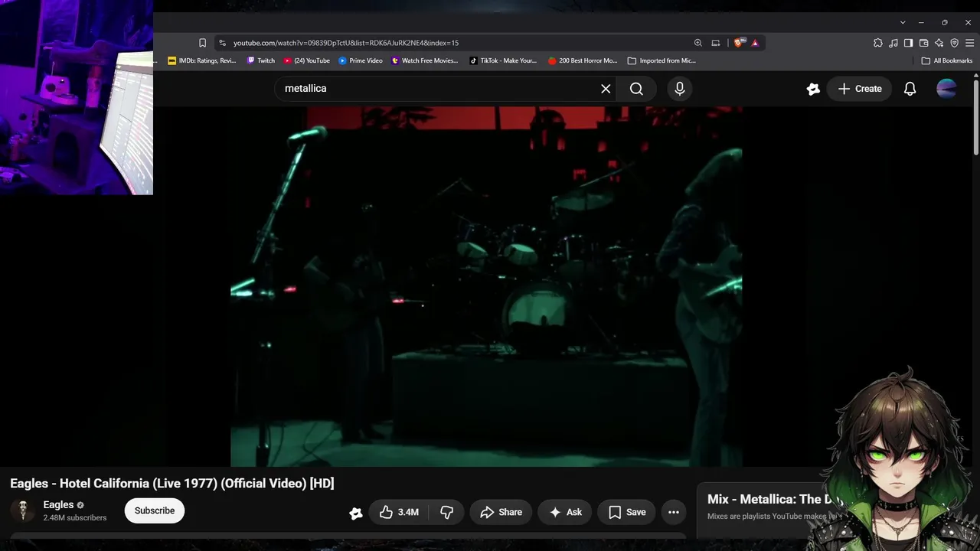
Task: Open the Eagles channel avatar
Action: 23,510
